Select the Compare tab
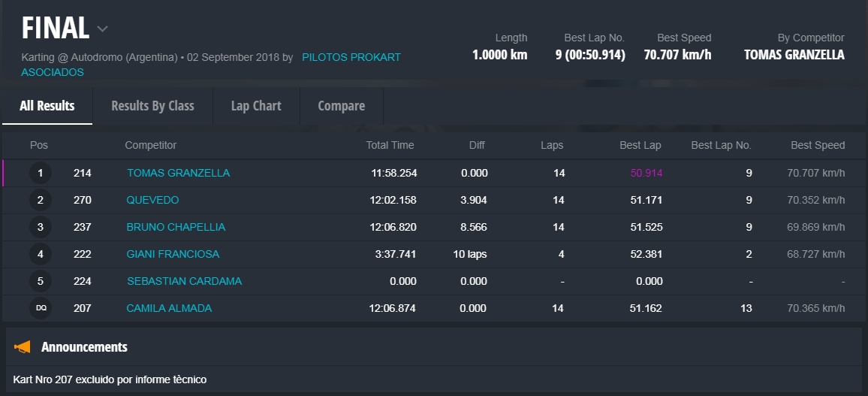The width and height of the screenshot is (868, 396). [x=341, y=106]
